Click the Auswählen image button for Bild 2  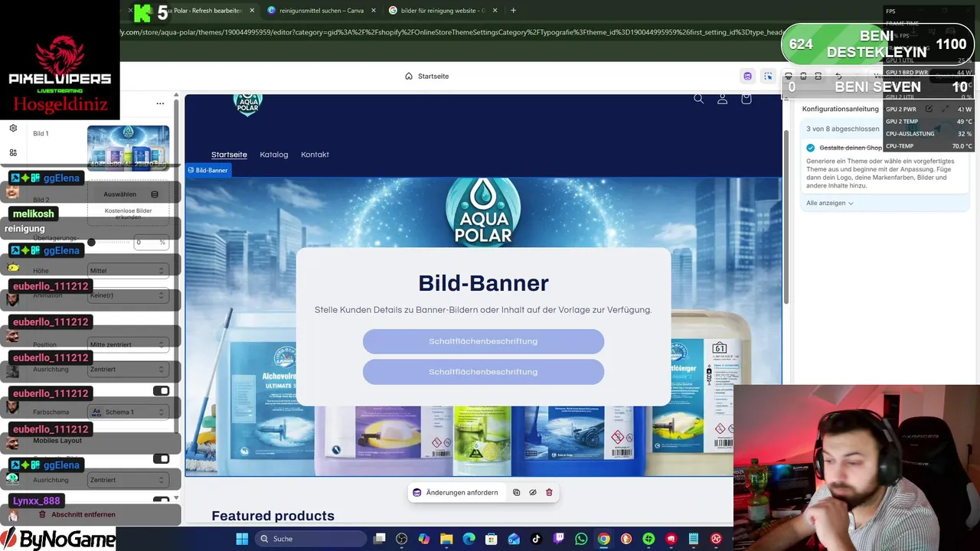point(120,194)
